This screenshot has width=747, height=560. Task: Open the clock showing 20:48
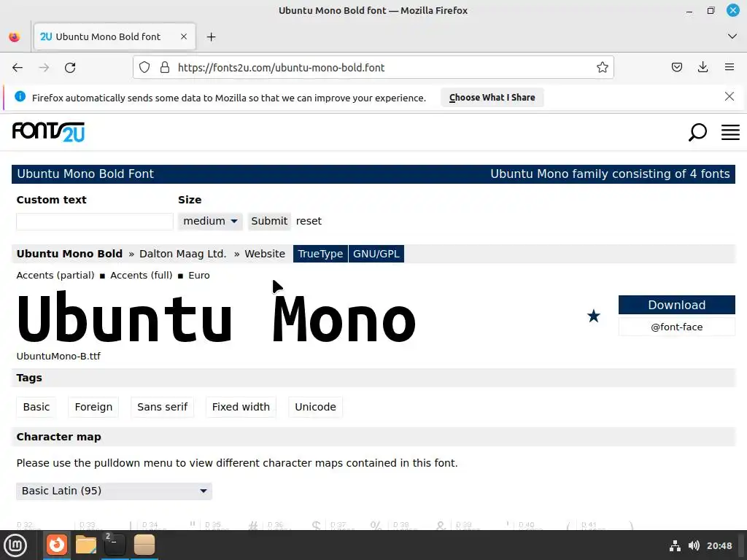(x=719, y=545)
